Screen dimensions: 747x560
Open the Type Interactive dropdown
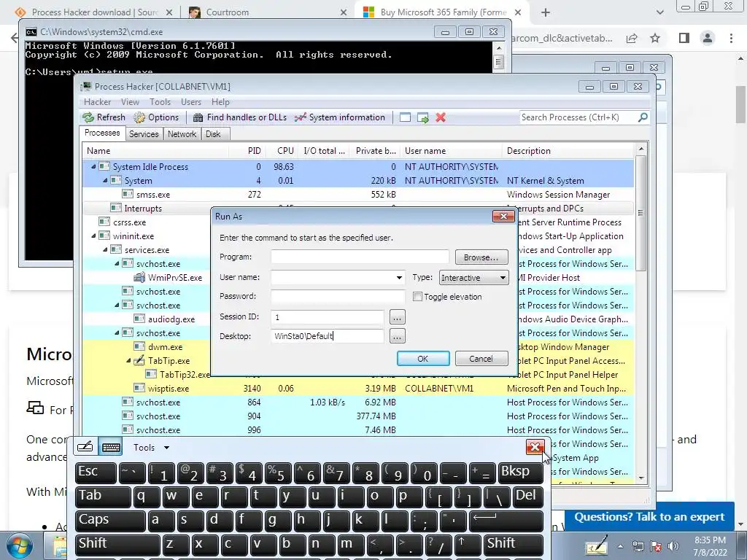(473, 278)
